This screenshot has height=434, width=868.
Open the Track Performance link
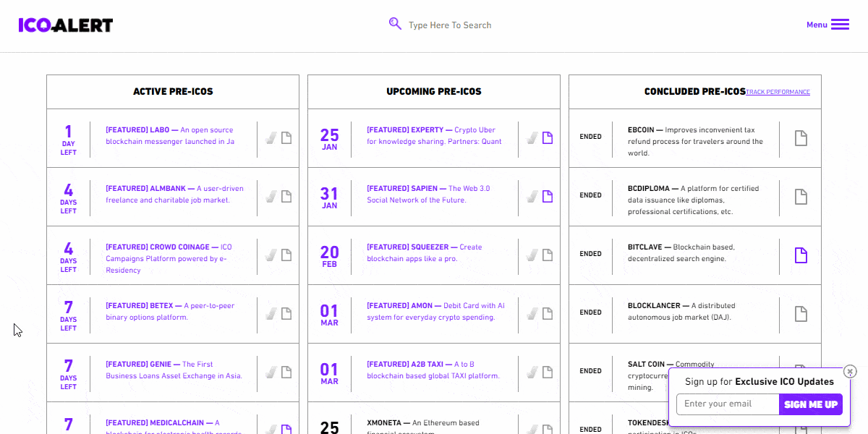point(778,92)
